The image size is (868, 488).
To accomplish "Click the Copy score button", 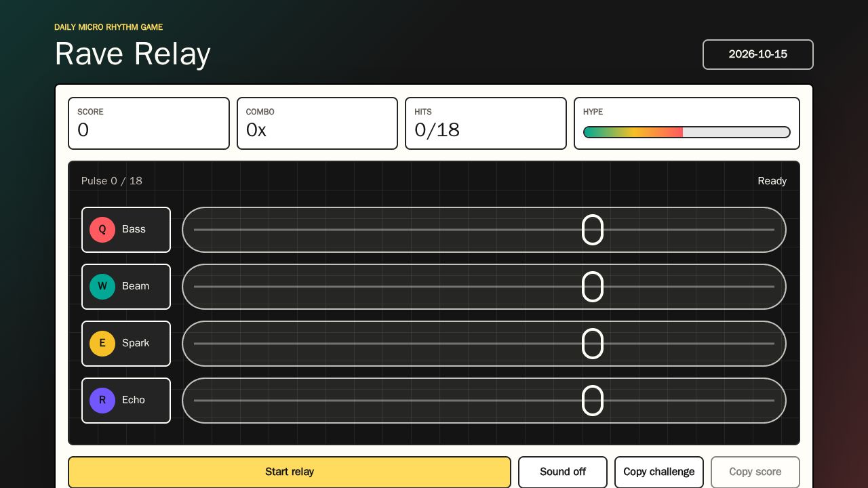I will click(x=755, y=472).
